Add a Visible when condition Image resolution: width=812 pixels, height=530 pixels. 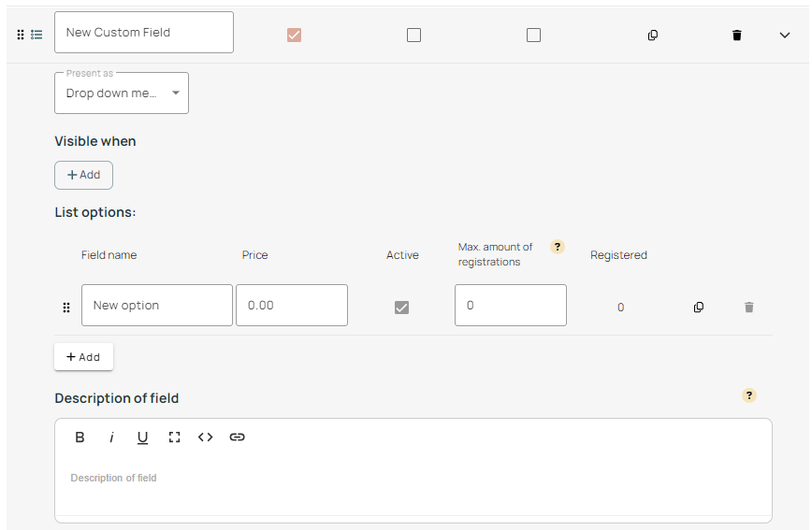[83, 175]
